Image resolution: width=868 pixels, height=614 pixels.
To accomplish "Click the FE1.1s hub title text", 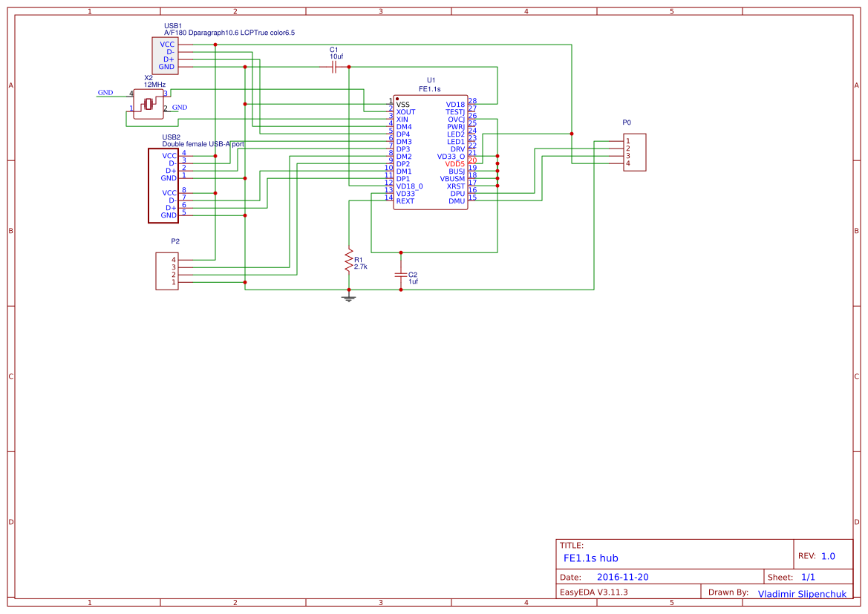I will tap(592, 558).
